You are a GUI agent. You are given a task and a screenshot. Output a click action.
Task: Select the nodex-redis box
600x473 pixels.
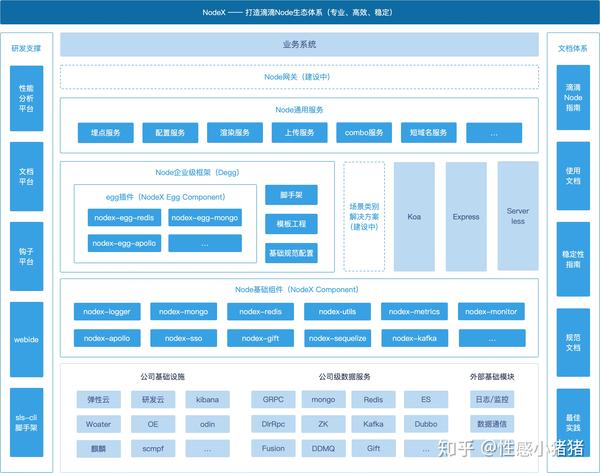click(x=261, y=312)
